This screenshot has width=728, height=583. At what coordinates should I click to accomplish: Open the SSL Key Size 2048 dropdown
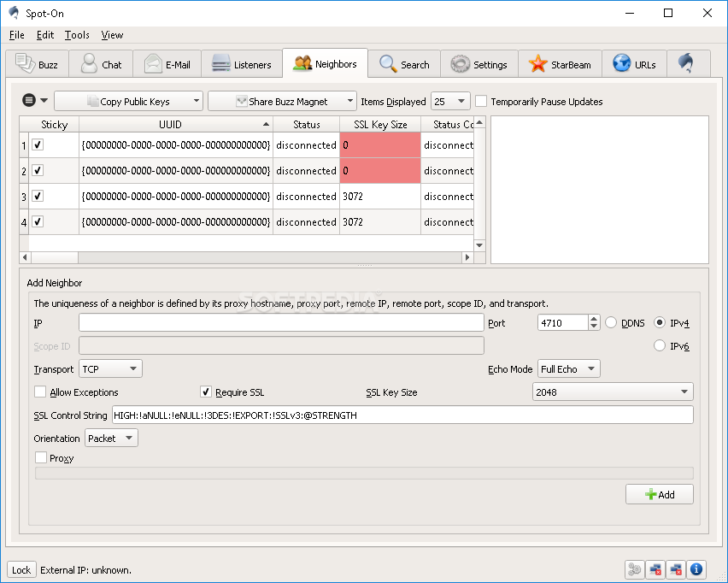click(x=613, y=392)
